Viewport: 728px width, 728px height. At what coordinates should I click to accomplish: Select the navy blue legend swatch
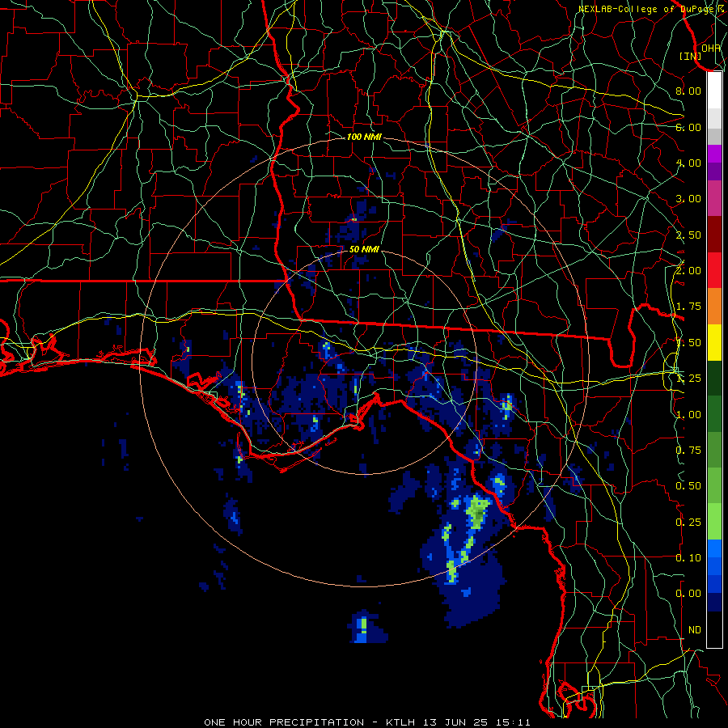point(714,603)
